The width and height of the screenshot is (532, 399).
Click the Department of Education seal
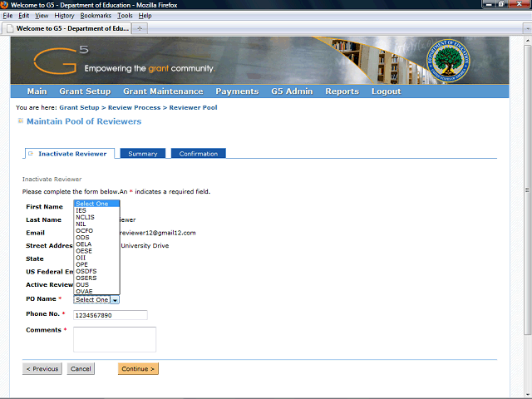pos(448,61)
